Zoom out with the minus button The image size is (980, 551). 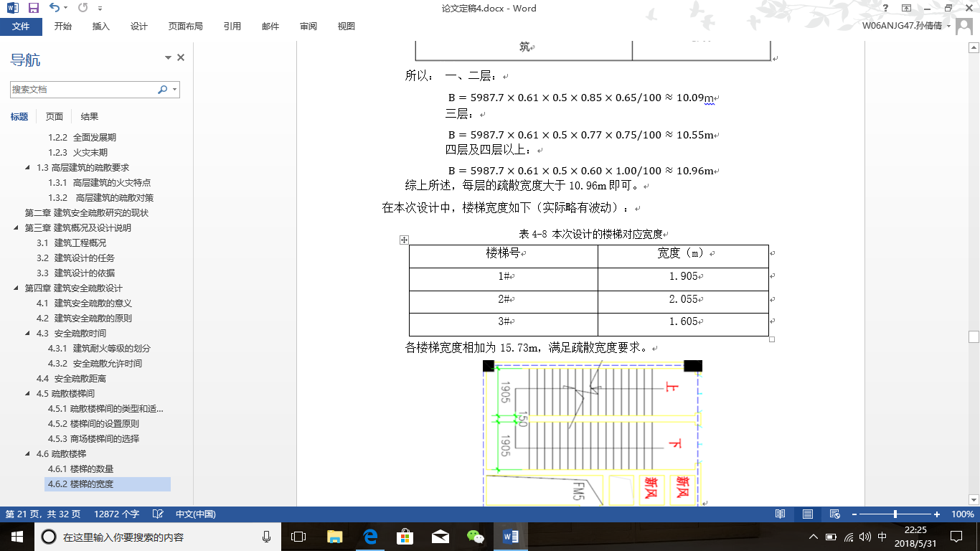tap(854, 514)
